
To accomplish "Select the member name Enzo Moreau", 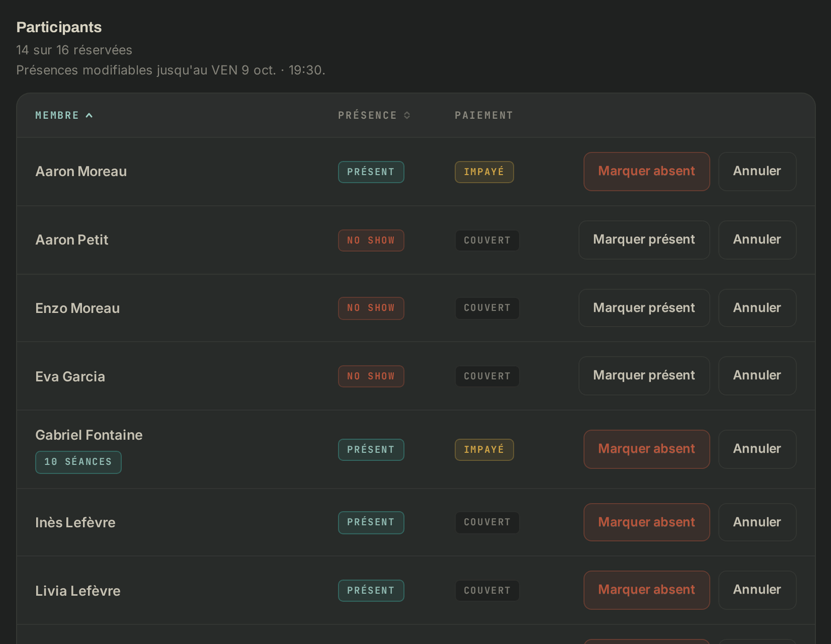I will [x=77, y=308].
